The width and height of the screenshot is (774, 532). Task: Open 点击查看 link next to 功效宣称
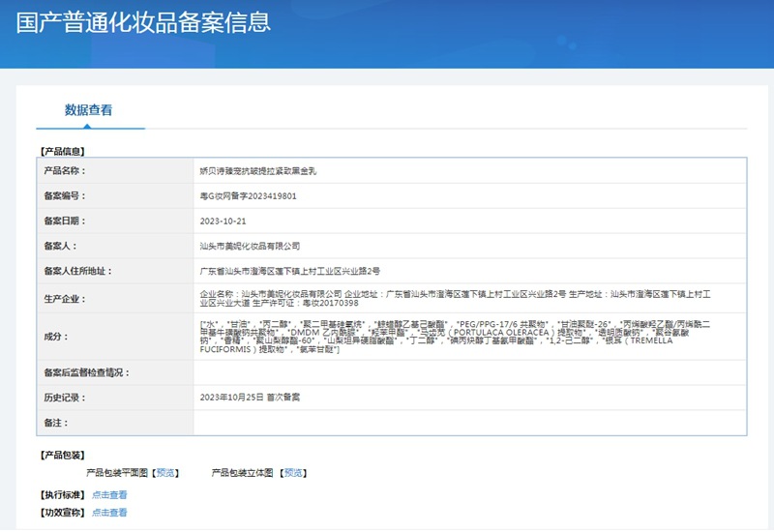pos(109,513)
